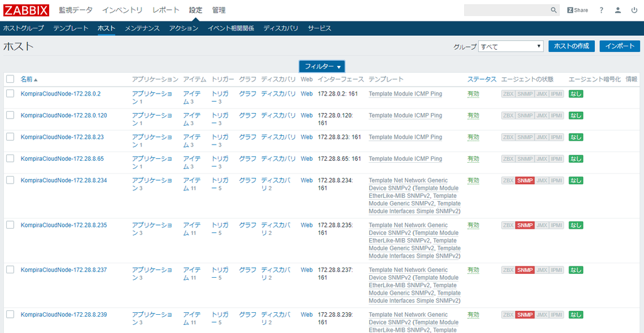
Task: Check the KompiraCloudNode-172.28.8.235 row checkbox
Action: (10, 225)
